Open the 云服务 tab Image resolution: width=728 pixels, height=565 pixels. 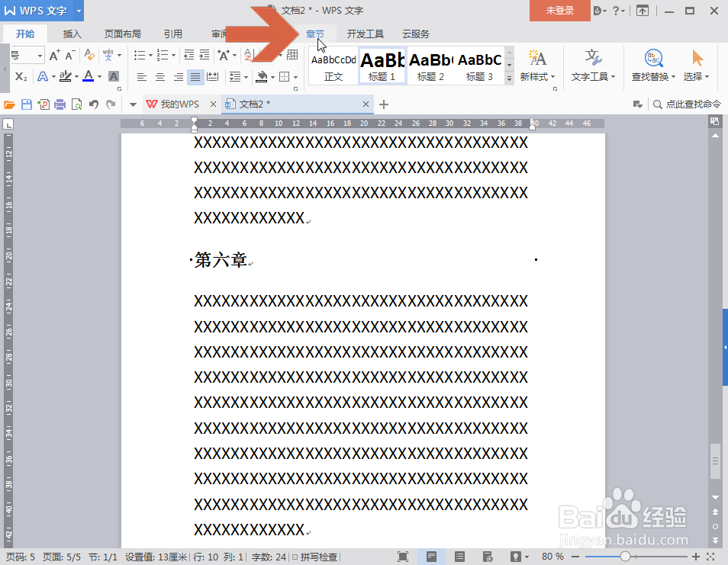[x=416, y=34]
